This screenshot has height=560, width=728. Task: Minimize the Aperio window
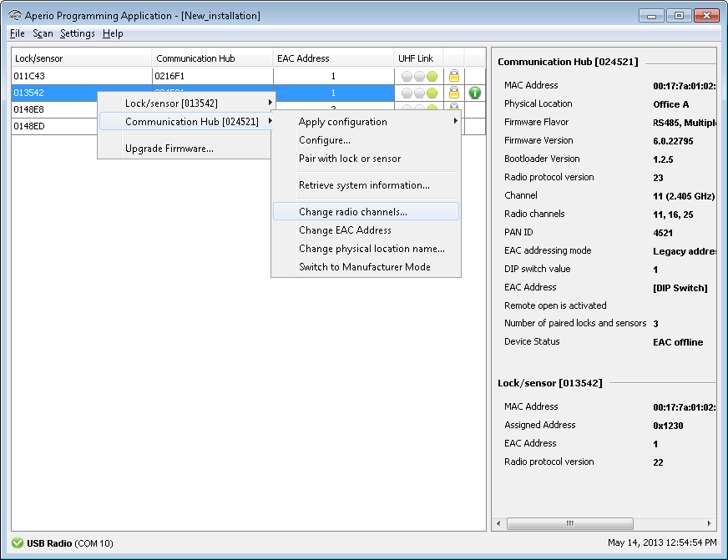pyautogui.click(x=651, y=16)
